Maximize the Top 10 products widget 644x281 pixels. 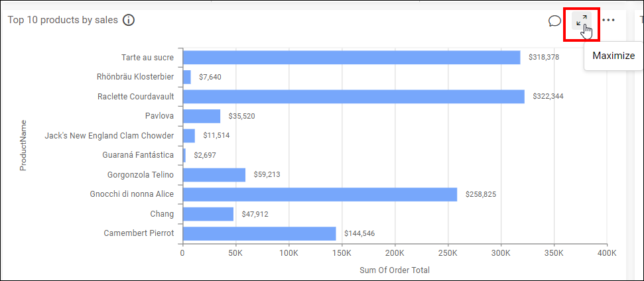581,21
